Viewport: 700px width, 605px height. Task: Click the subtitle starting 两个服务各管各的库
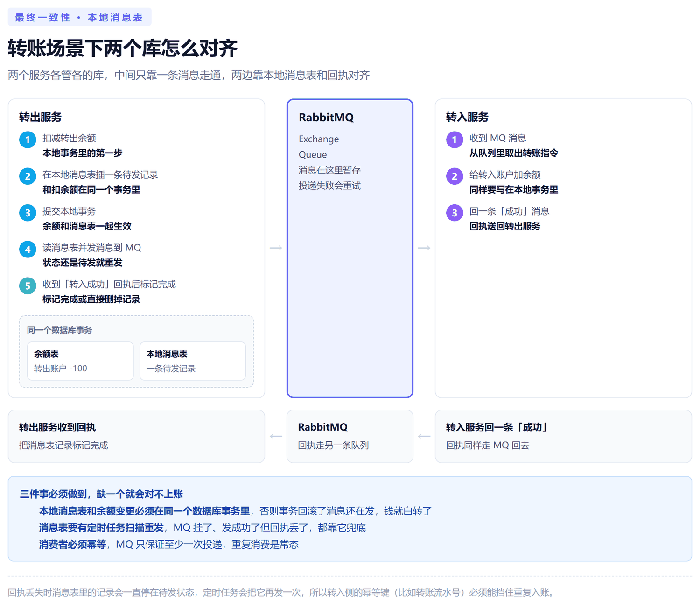click(189, 75)
